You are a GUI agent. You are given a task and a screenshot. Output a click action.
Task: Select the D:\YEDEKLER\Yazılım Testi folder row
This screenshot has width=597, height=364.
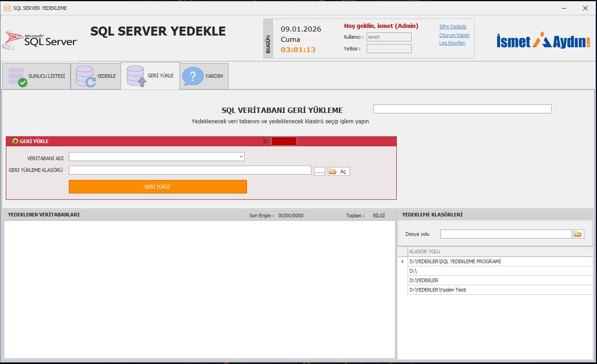click(499, 290)
